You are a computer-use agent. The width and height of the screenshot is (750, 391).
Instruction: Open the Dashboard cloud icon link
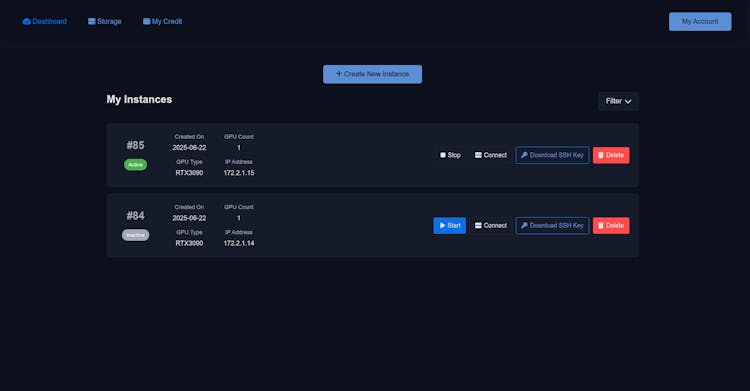click(27, 22)
